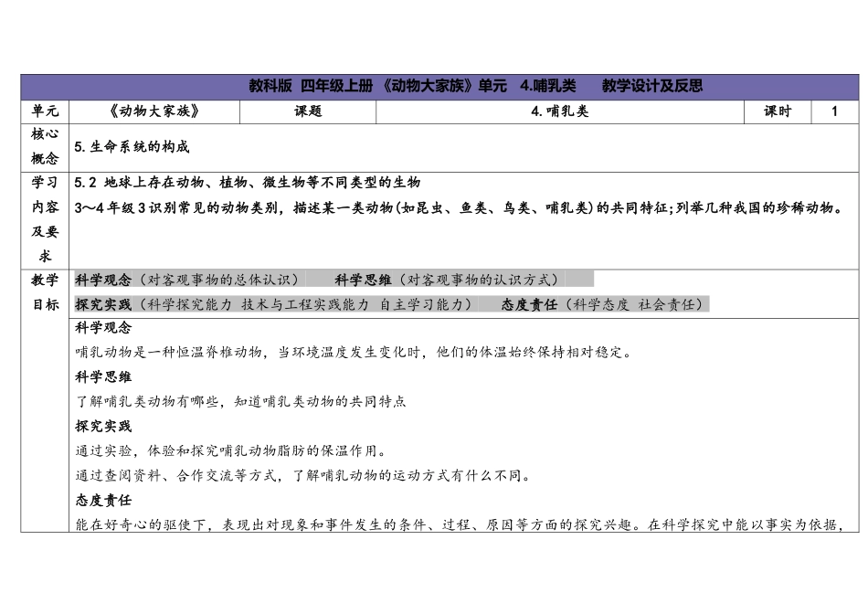Screen dimensions: 868x614
Task: Select the bold 态度责任 subheading
Action: pyautogui.click(x=103, y=501)
